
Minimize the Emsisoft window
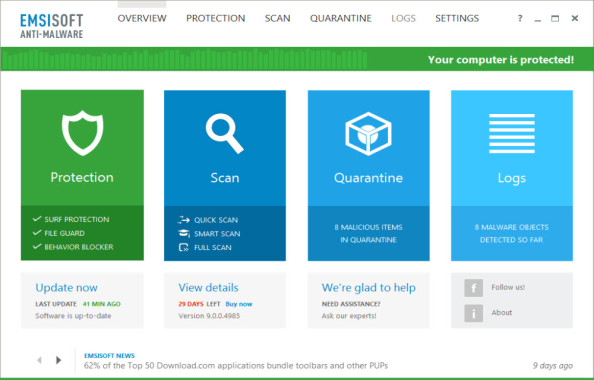coord(538,19)
